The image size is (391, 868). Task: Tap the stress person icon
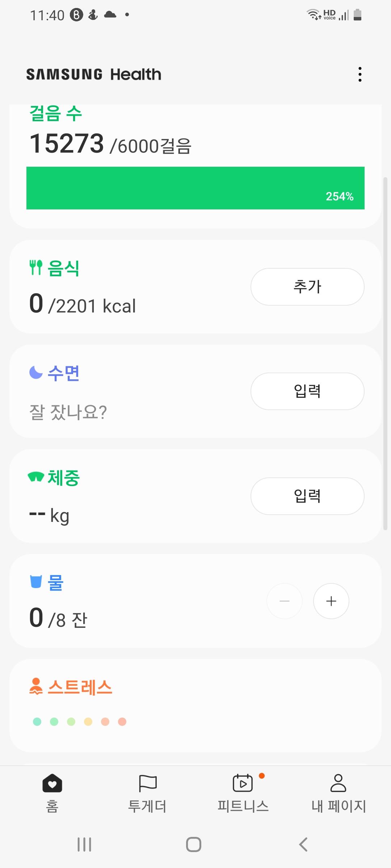(36, 686)
